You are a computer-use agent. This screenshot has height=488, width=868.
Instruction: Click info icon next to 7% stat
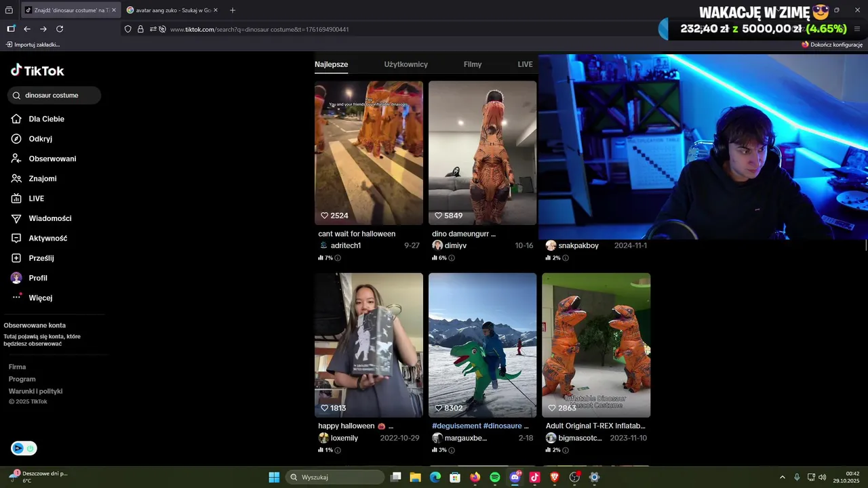[x=338, y=258]
